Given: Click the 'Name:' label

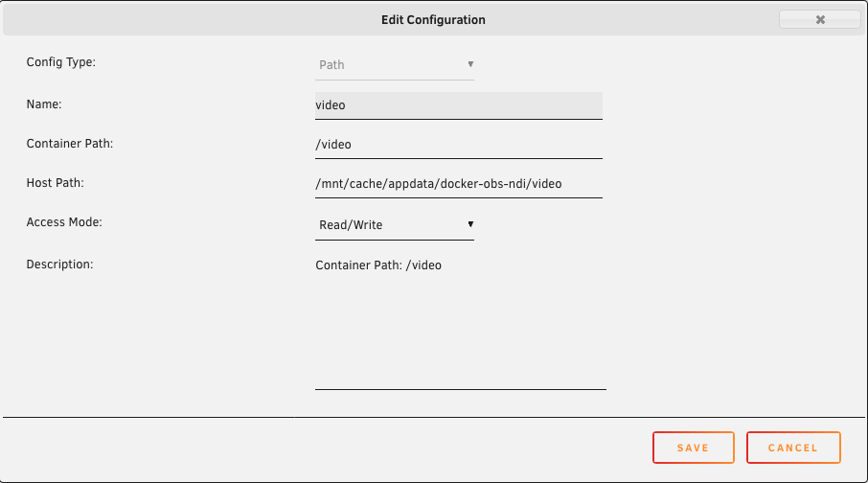Looking at the screenshot, I should 44,103.
